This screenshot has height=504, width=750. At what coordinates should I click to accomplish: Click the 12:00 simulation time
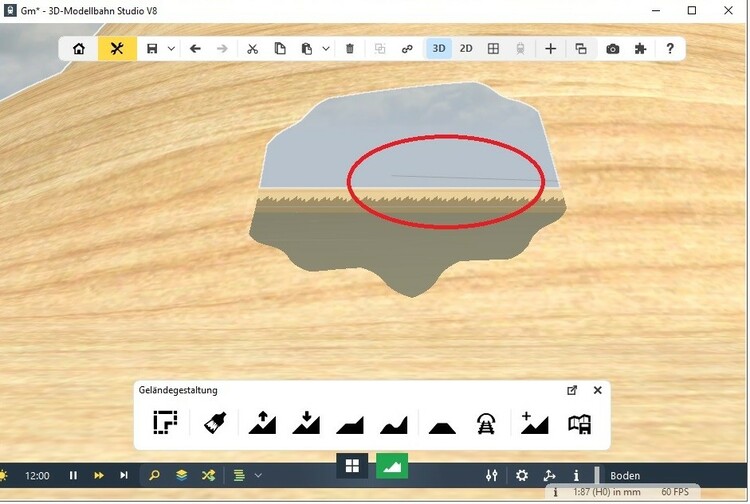click(37, 476)
